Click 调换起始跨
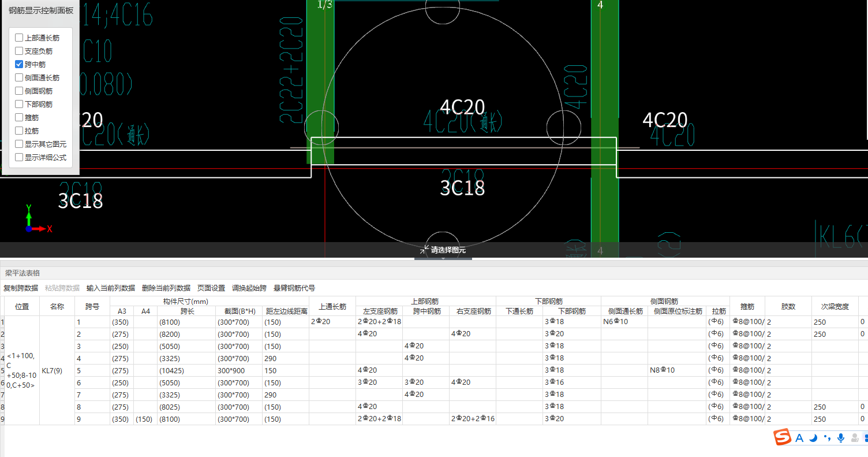Viewport: 868px width, 457px height. tap(249, 288)
